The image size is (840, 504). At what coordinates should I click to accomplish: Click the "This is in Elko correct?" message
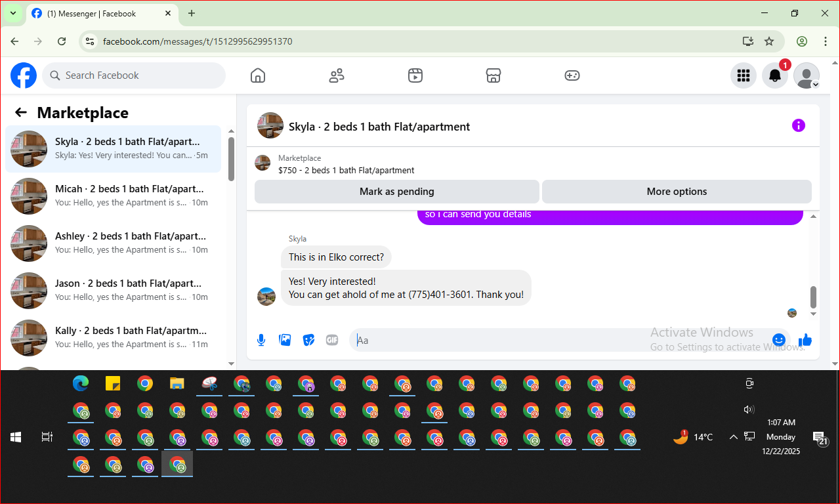[336, 257]
